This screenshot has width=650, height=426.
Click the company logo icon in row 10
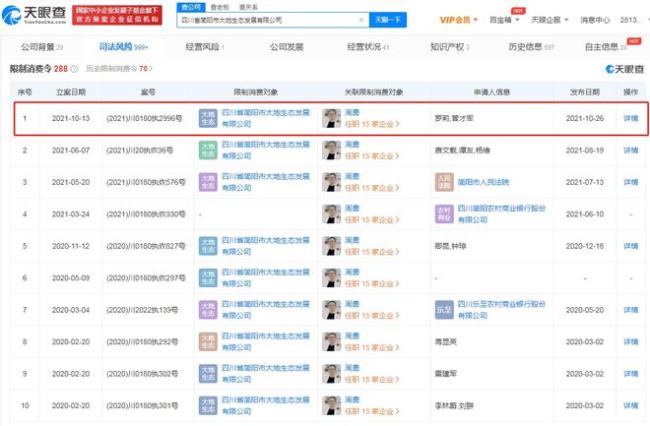coord(208,405)
